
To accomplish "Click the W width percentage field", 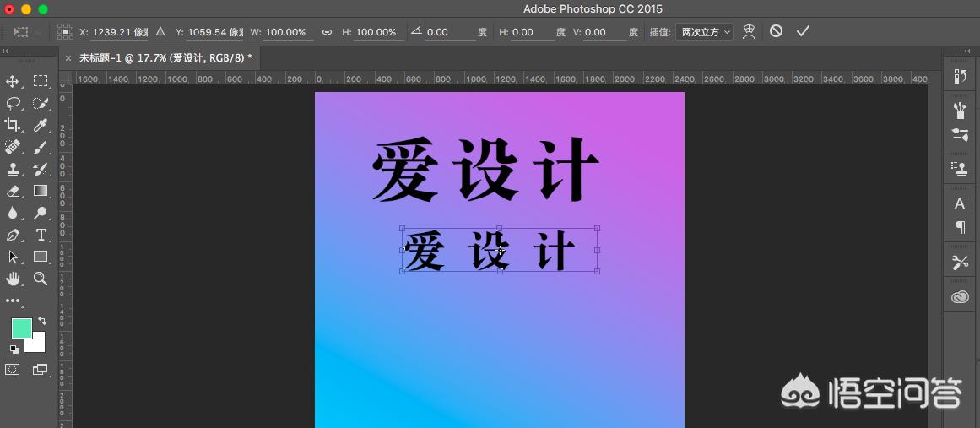I will pyautogui.click(x=288, y=32).
